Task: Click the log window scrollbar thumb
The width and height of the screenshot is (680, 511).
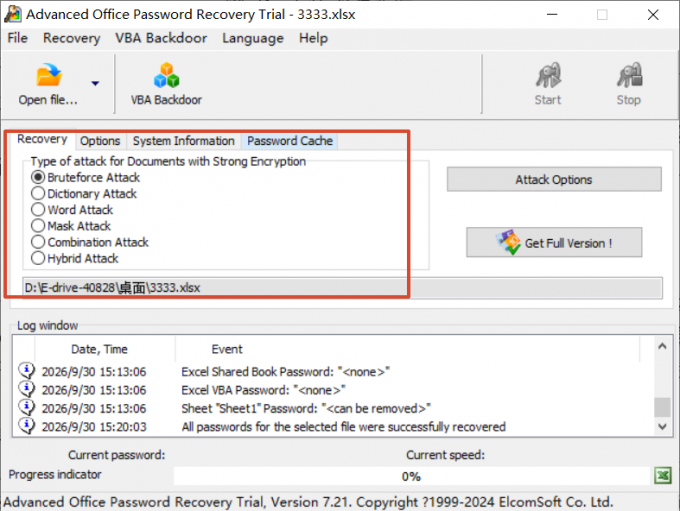Action: [x=662, y=407]
